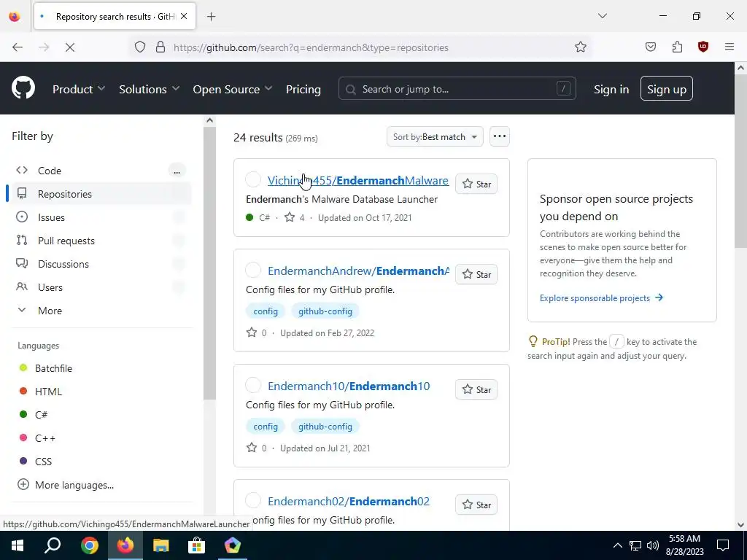Launch Google Chrome from the taskbar
The height and width of the screenshot is (560, 747).
point(90,545)
